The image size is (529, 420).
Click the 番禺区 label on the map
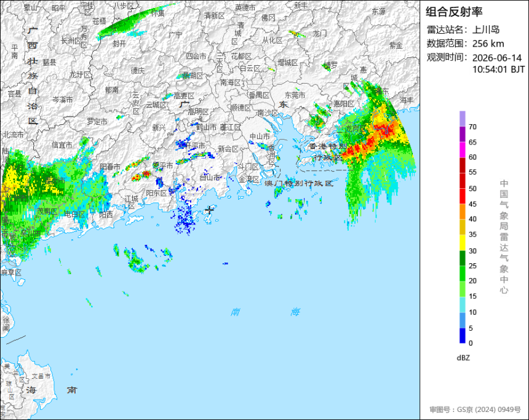[259, 95]
